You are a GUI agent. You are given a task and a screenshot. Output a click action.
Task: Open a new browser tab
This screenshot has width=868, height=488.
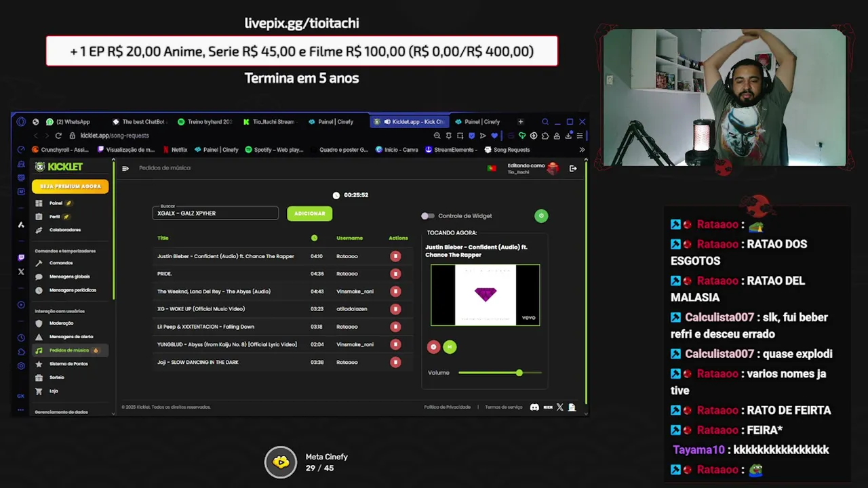click(520, 122)
